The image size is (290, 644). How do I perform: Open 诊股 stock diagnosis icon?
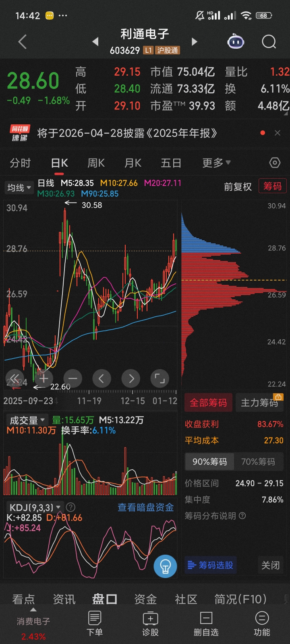(150, 623)
